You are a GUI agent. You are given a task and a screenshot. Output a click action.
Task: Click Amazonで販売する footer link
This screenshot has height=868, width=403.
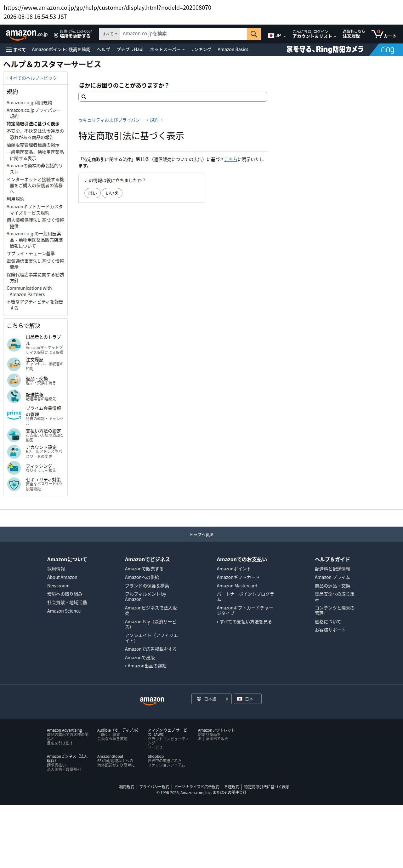(144, 569)
